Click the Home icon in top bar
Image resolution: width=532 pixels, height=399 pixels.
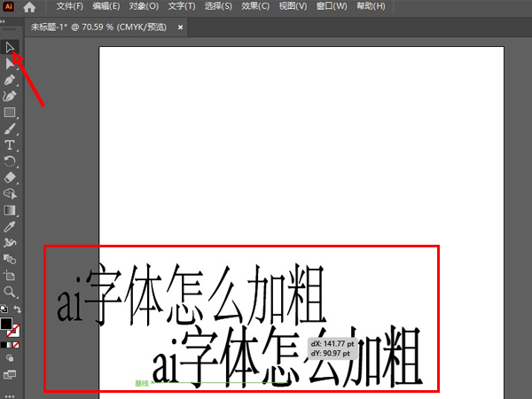click(x=29, y=7)
